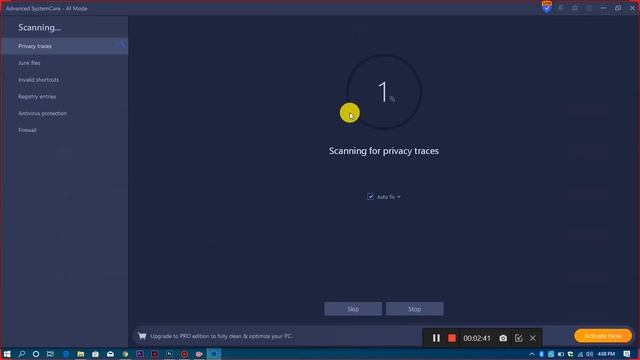
Task: Open the Action Center notifications
Action: (627, 354)
